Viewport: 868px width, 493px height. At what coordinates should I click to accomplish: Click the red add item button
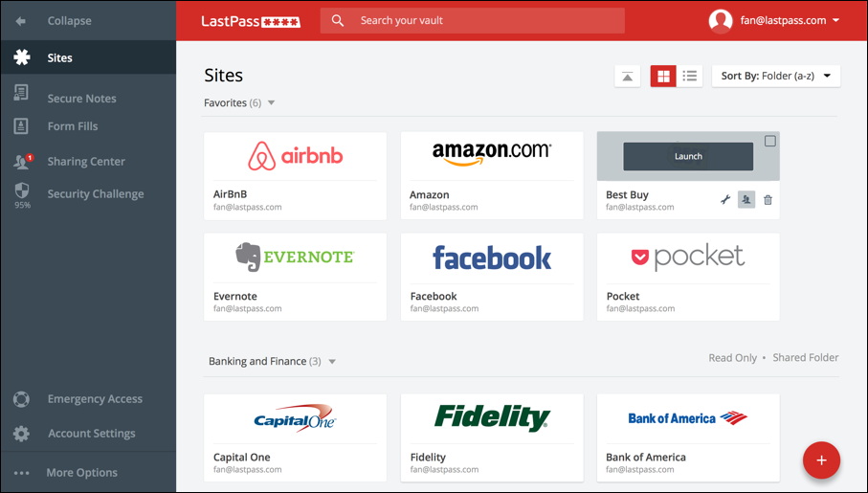click(821, 460)
